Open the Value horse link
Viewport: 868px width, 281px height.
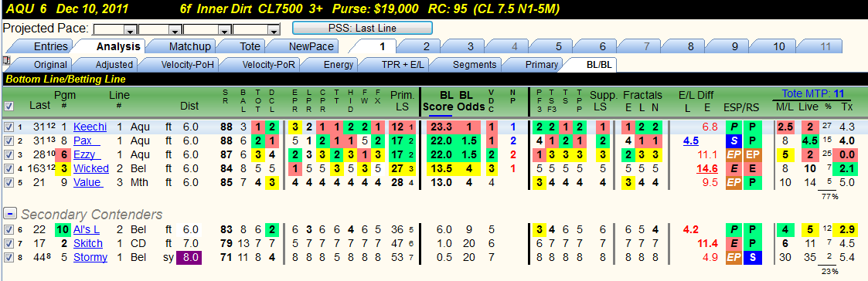[x=87, y=182]
